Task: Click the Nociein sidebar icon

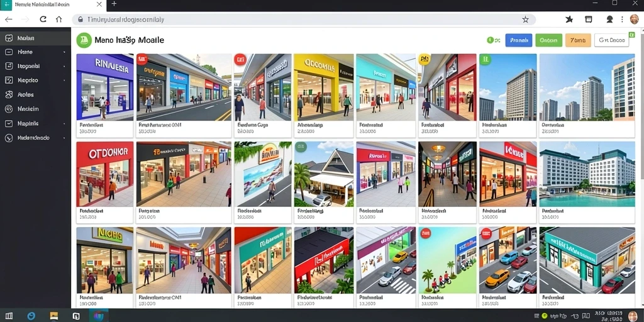Action: coord(9,109)
